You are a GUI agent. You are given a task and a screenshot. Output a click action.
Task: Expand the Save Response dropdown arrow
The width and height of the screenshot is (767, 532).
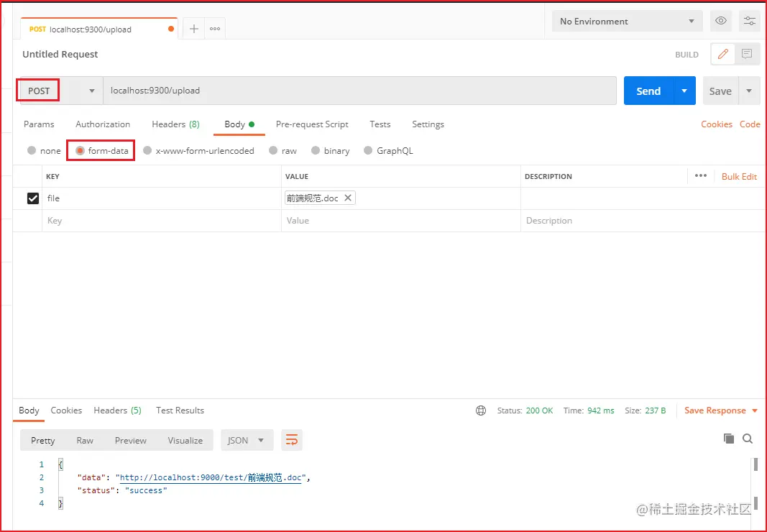point(755,411)
